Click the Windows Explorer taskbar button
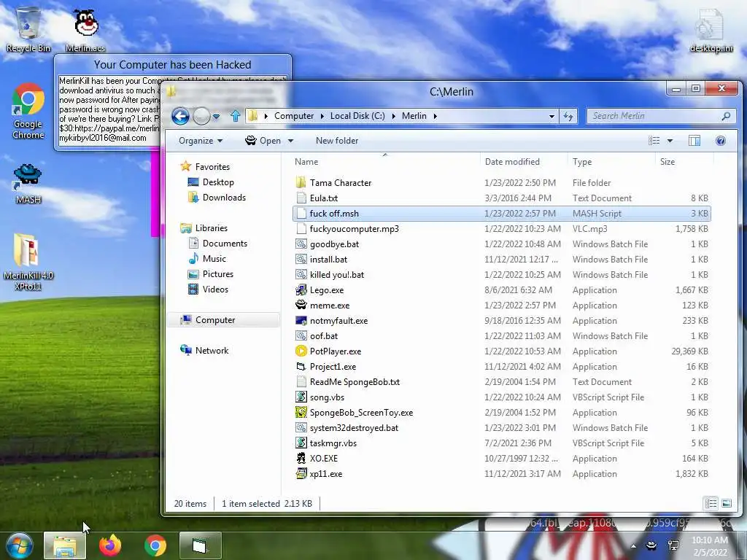The image size is (747, 560). point(65,545)
